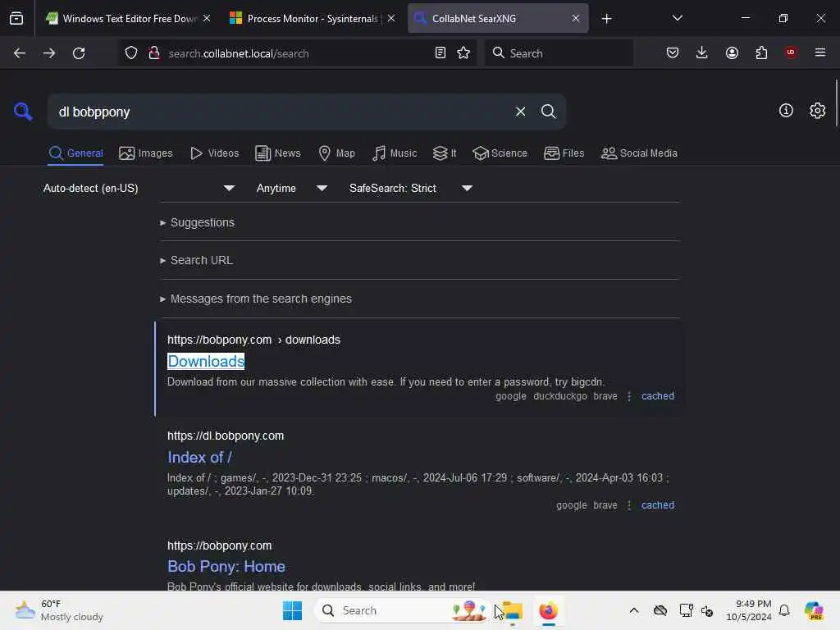Image resolution: width=840 pixels, height=630 pixels.
Task: Click the https://dl.bobpony.com URL text
Action: (x=226, y=436)
